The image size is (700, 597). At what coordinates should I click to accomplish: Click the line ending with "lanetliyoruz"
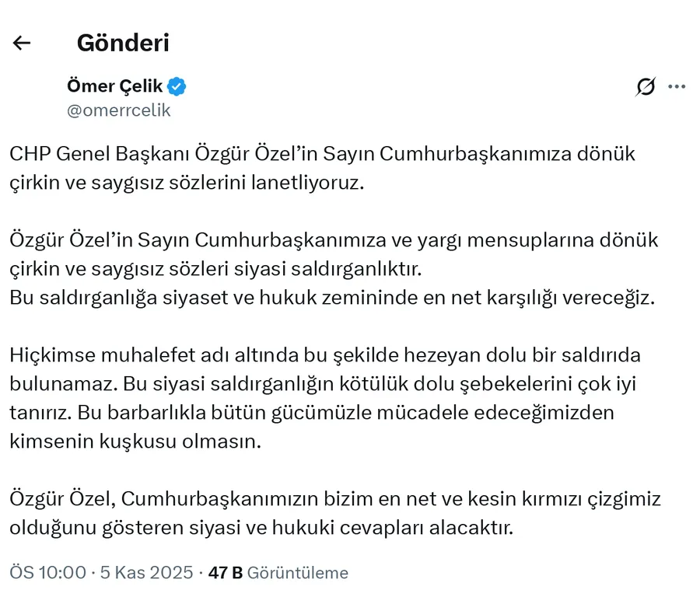pyautogui.click(x=187, y=184)
